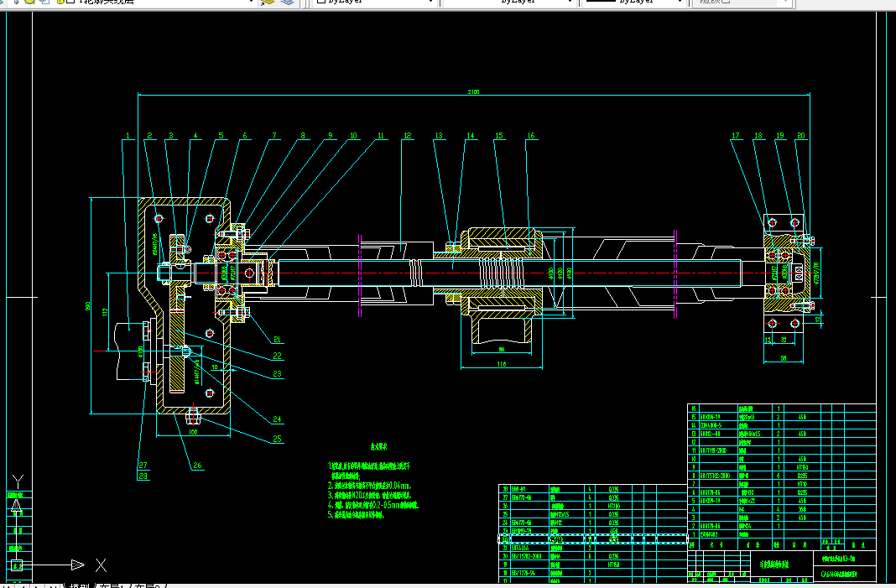Select part callout number 20
896x588 pixels.
click(x=800, y=136)
